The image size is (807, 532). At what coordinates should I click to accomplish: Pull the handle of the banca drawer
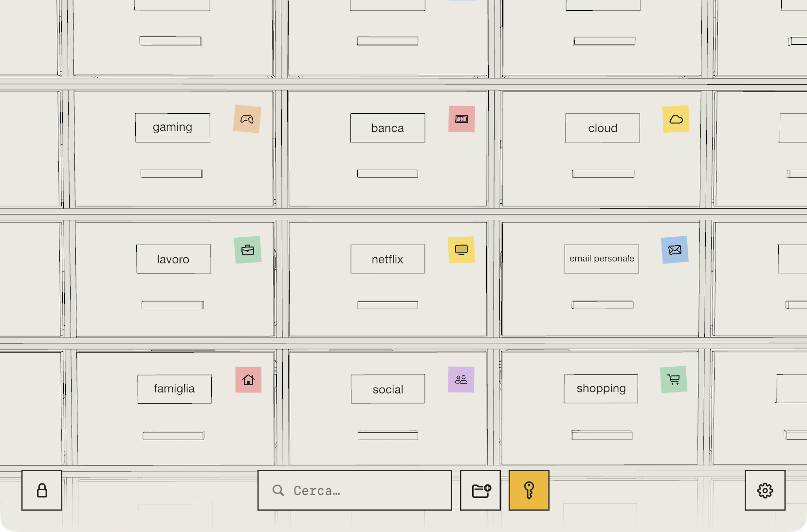click(x=387, y=174)
